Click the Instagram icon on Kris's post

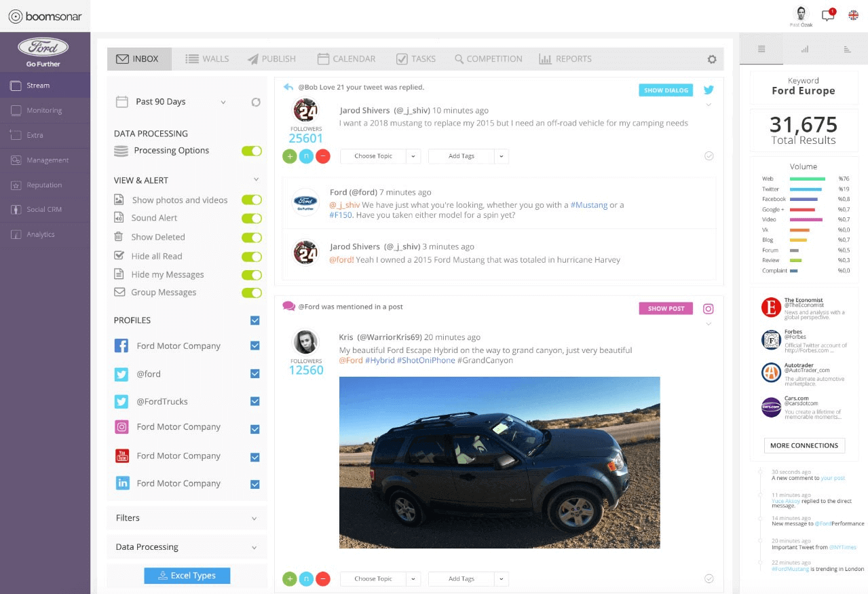click(709, 309)
